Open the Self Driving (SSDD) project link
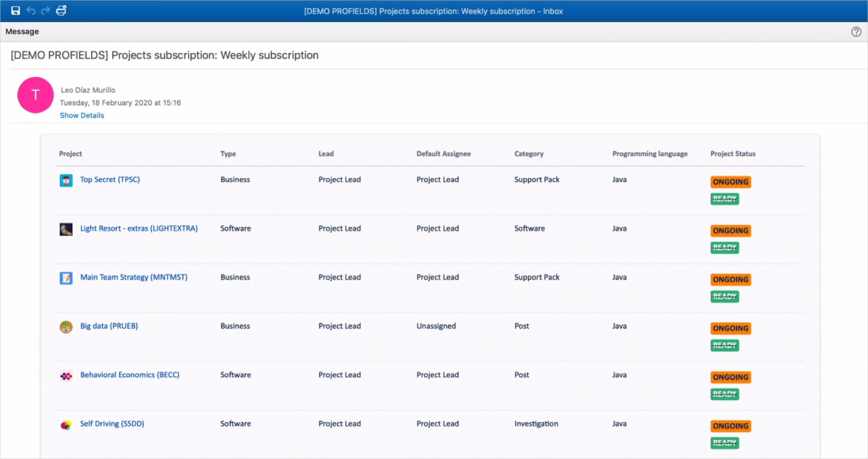868x459 pixels. pyautogui.click(x=112, y=423)
